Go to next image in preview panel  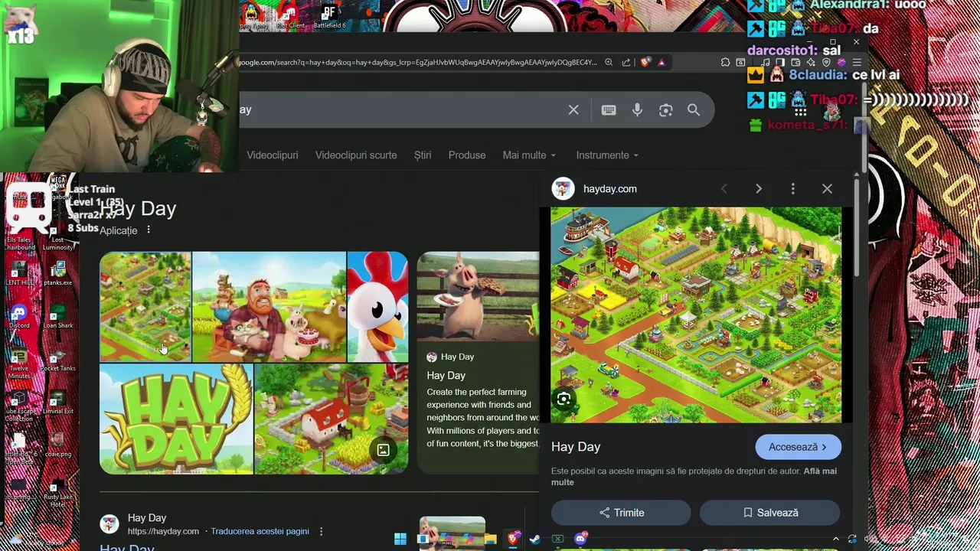[x=759, y=188]
